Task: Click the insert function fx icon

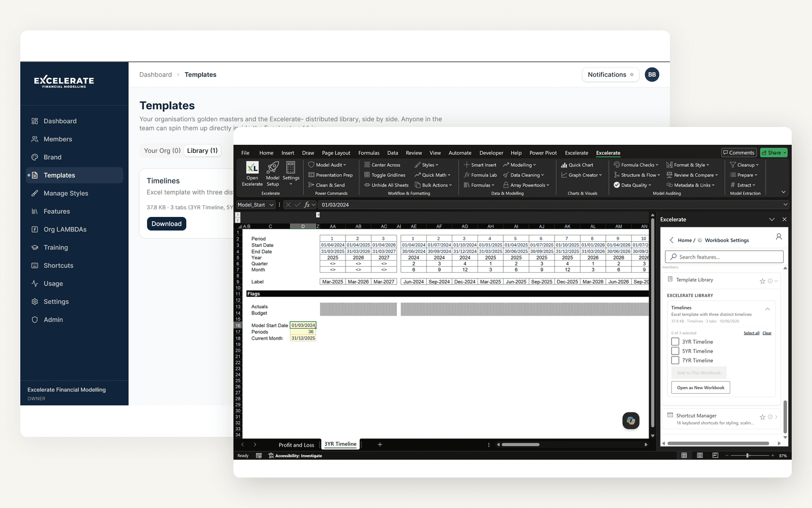Action: 307,205
